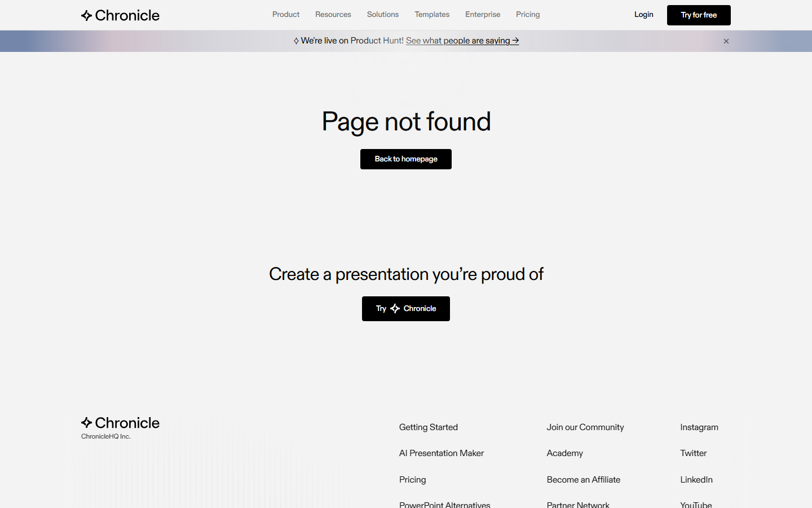
Task: Click the PowerPoint Alternatives footer link
Action: pyautogui.click(x=445, y=504)
